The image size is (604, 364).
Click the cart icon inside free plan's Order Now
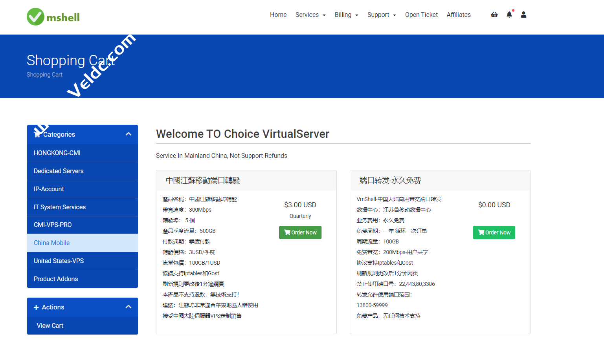[480, 232]
